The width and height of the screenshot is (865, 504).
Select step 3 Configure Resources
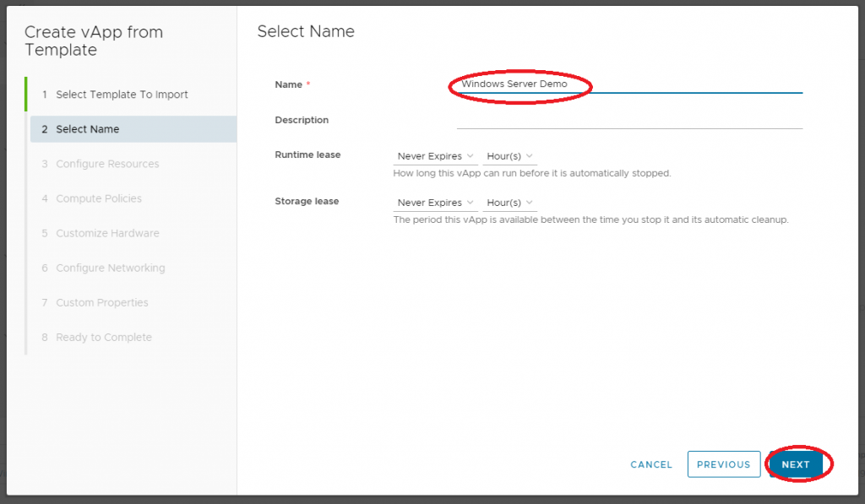pos(133,164)
